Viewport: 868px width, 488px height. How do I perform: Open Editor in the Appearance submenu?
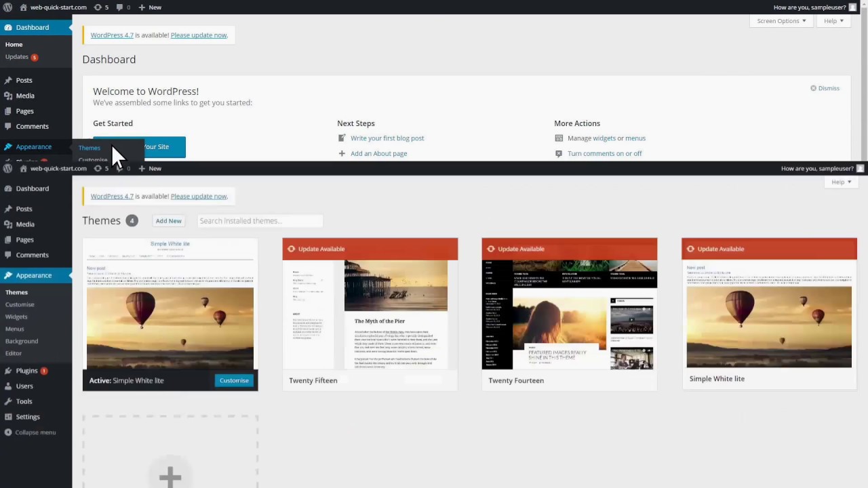tap(14, 353)
